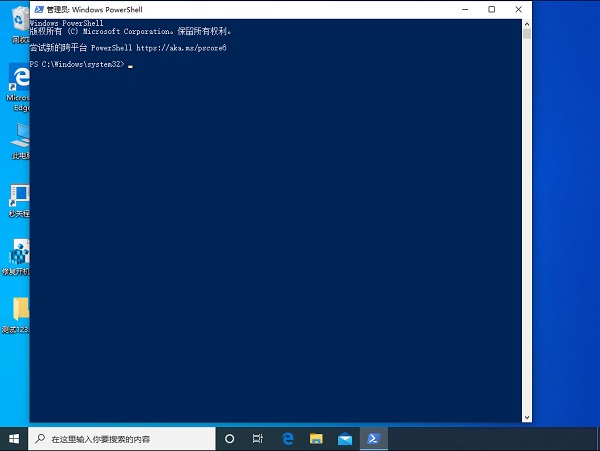Open File Explorer from the taskbar
This screenshot has height=451, width=600.
click(x=316, y=439)
